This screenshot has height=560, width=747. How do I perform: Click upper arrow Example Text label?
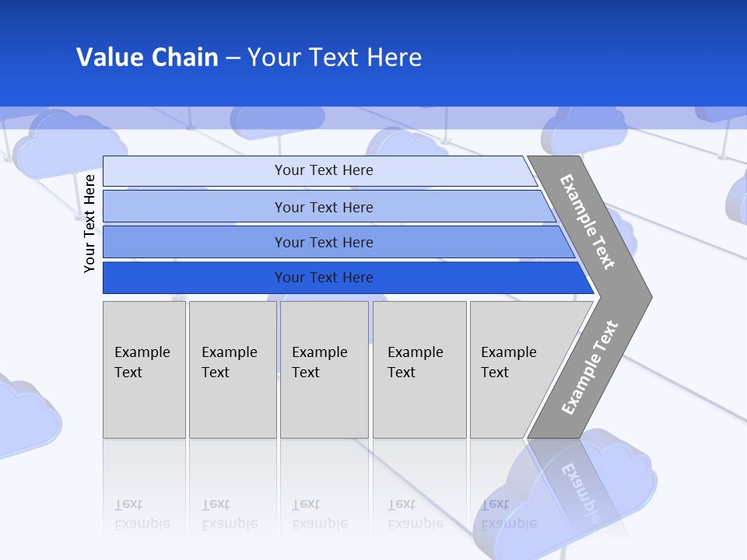[x=587, y=222]
